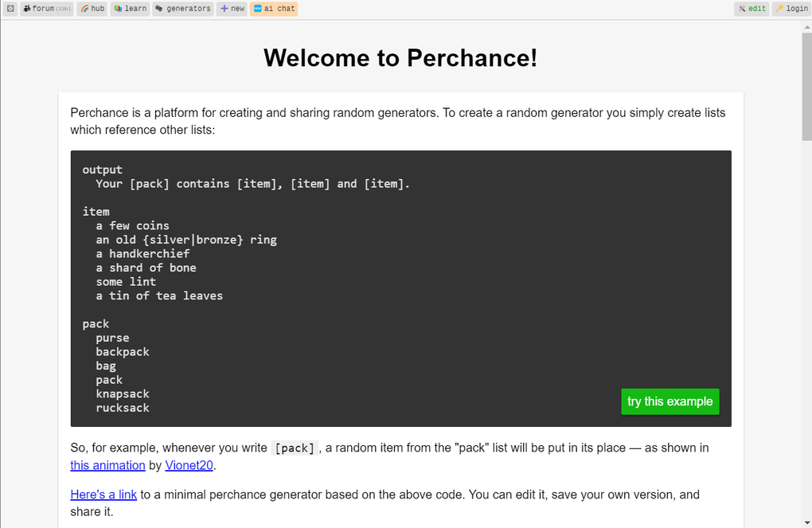This screenshot has width=812, height=528.
Task: Click the scrollbar down arrow
Action: click(x=806, y=522)
